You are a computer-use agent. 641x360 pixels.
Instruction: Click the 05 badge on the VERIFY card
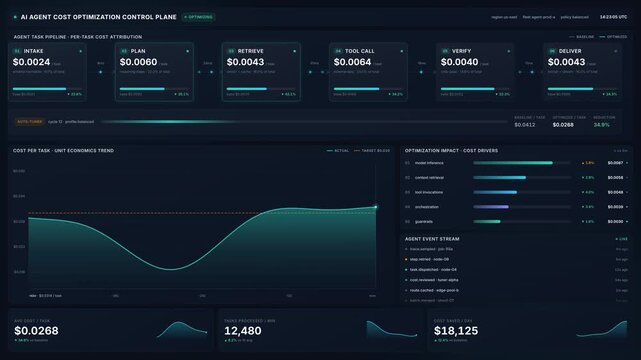point(445,51)
